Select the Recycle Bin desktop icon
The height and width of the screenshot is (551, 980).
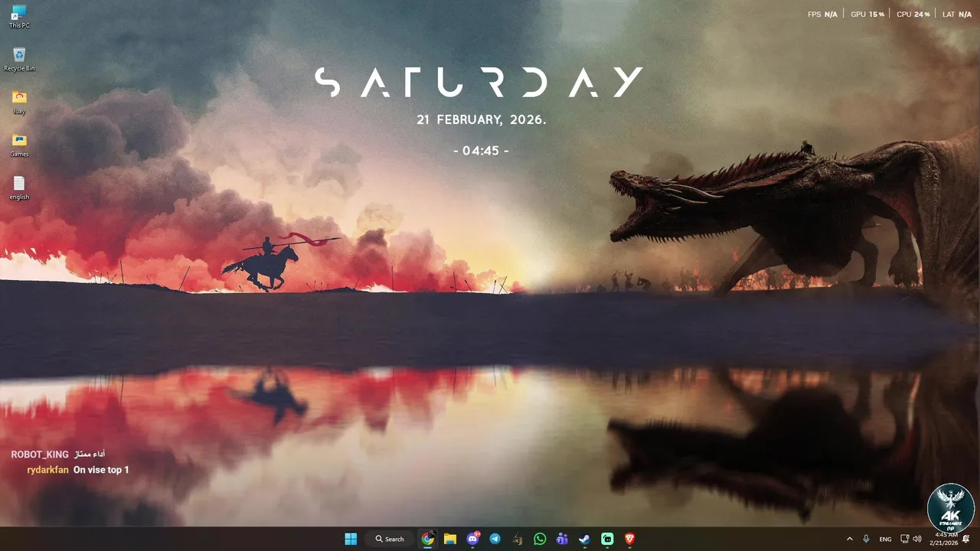[x=19, y=59]
